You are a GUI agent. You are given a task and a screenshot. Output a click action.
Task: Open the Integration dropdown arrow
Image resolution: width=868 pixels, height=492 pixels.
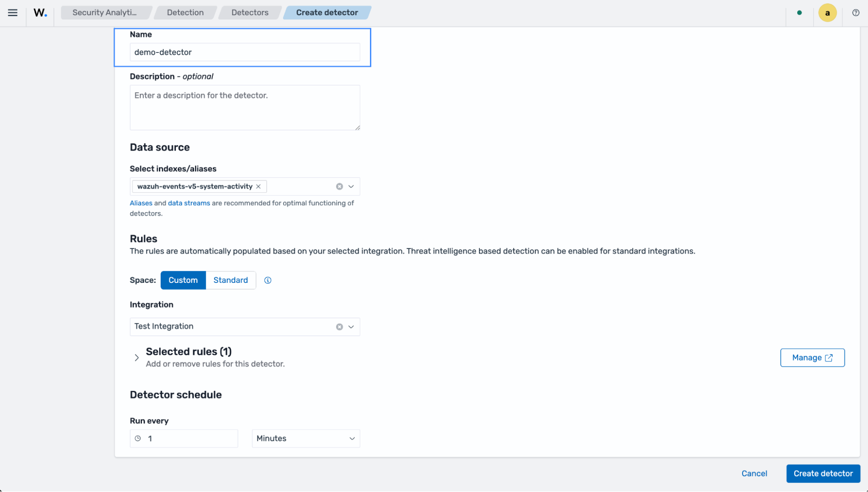pos(351,327)
